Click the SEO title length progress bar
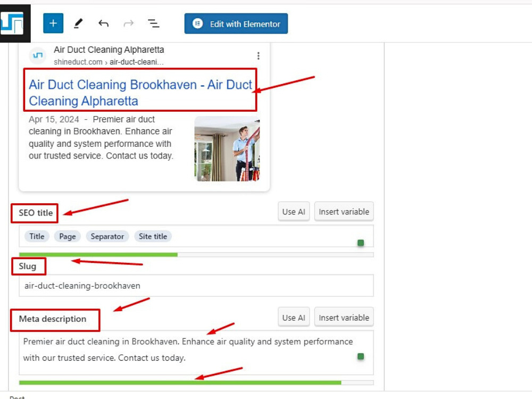This screenshot has height=399, width=532. click(x=196, y=254)
